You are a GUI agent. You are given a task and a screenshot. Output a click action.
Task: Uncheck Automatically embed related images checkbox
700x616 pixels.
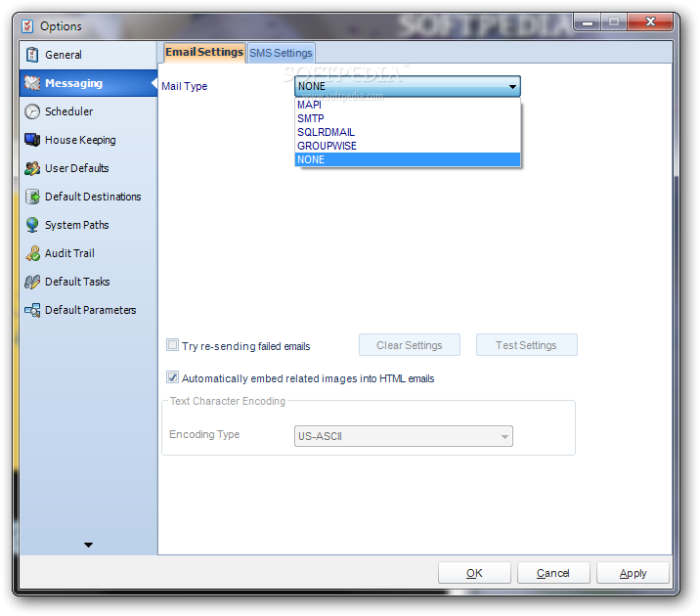click(x=172, y=377)
